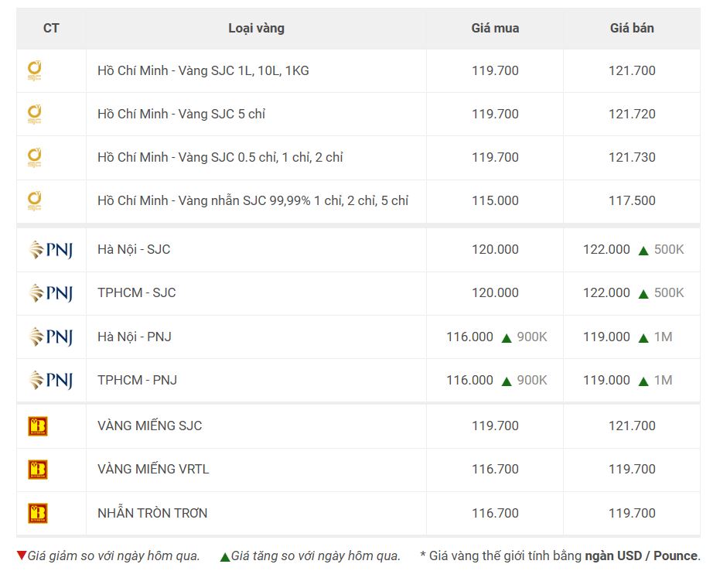Screen dimensions: 713x588
Task: Click Bảo Tín logo beside VÀNG MIẾNG SJC
Action: point(38,426)
